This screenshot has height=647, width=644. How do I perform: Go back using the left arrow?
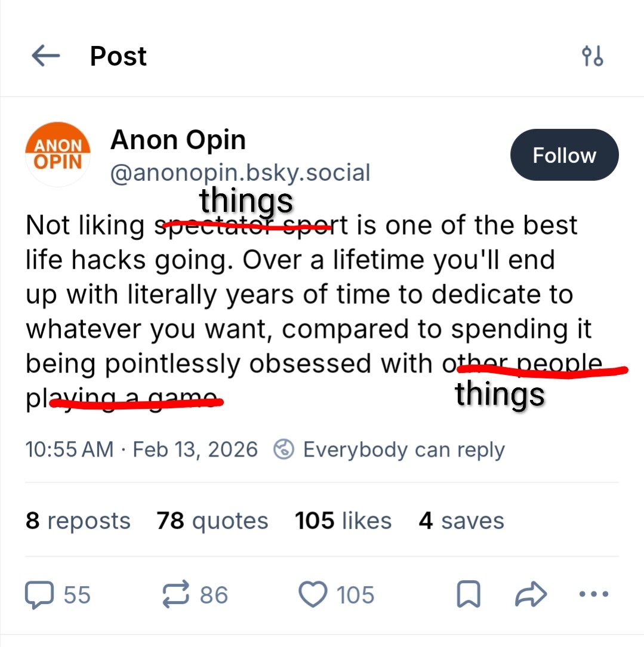tap(45, 57)
